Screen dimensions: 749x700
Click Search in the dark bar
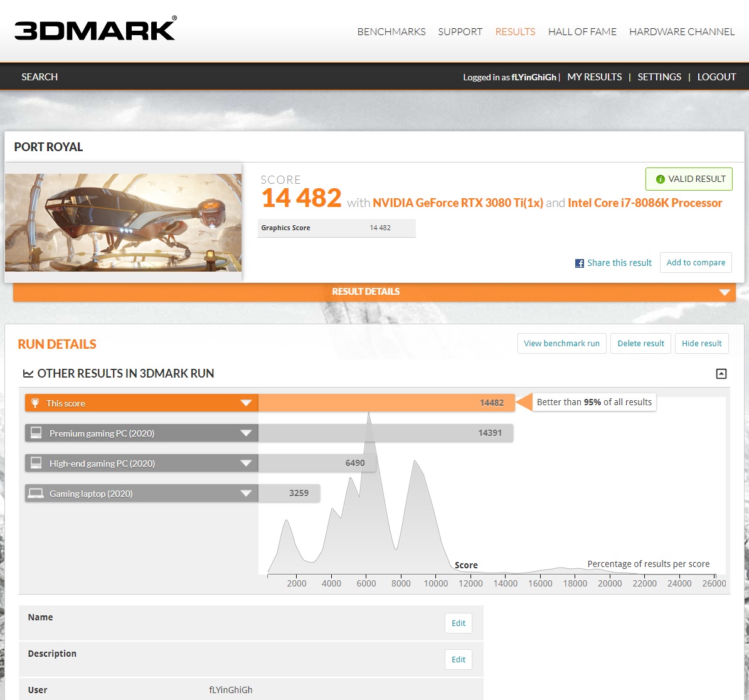[40, 77]
